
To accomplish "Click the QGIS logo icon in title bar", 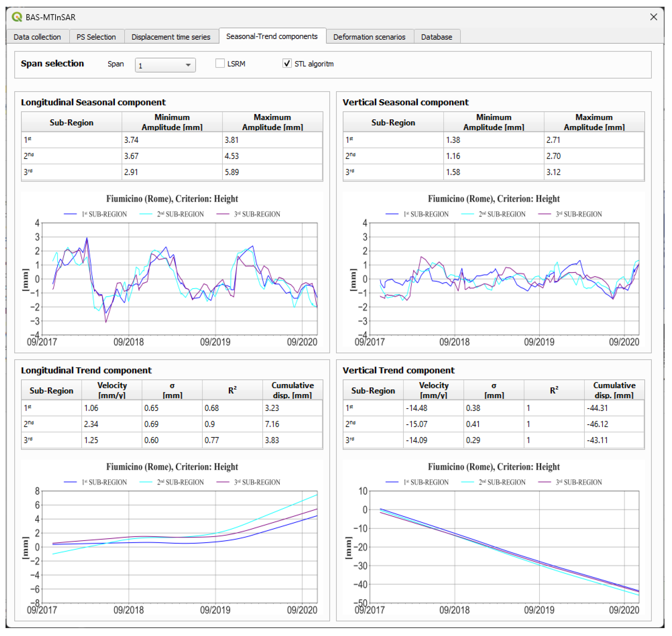I will point(17,17).
